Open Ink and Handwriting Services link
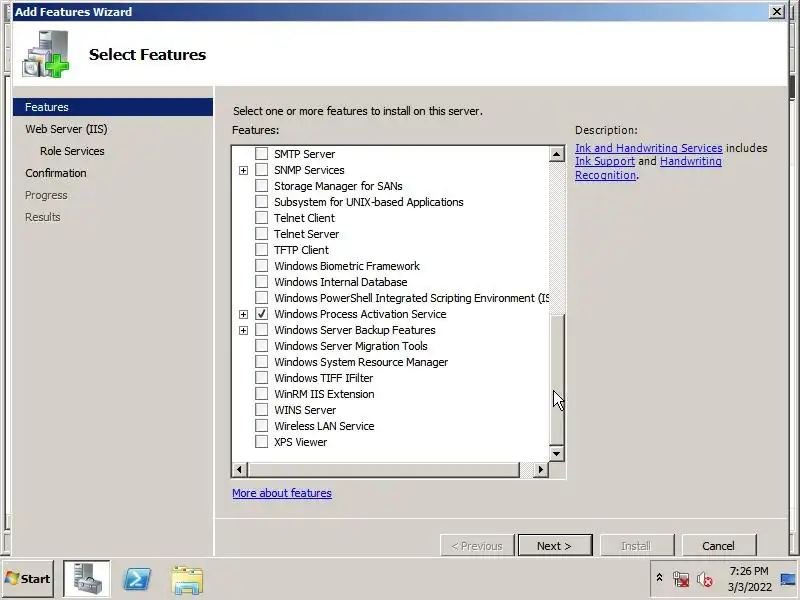Screen dimensions: 800x600 tap(648, 147)
